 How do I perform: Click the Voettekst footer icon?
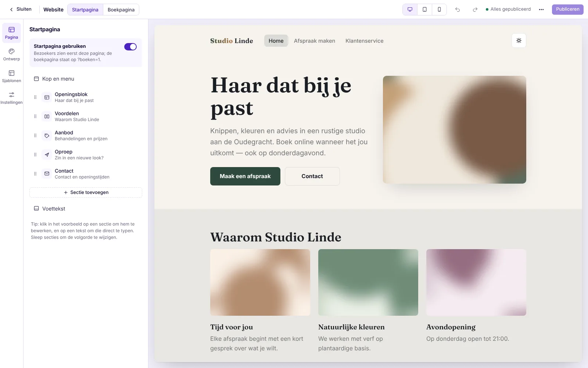click(x=36, y=208)
